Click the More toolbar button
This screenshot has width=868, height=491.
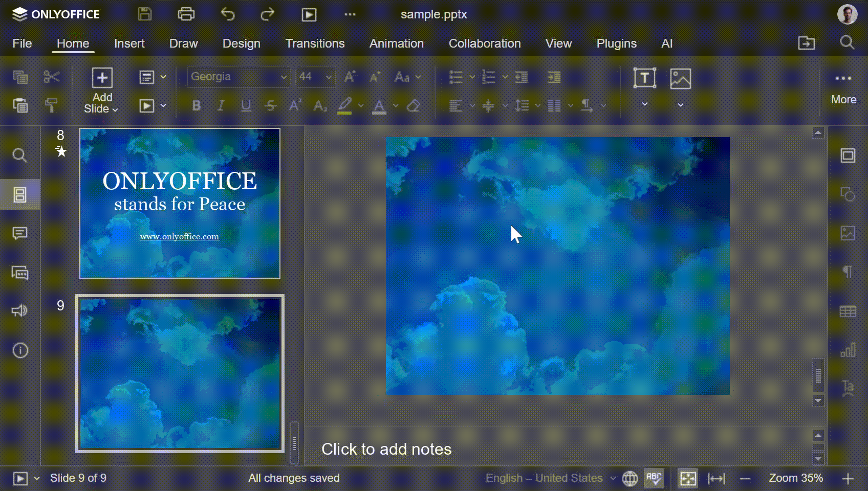tap(843, 88)
